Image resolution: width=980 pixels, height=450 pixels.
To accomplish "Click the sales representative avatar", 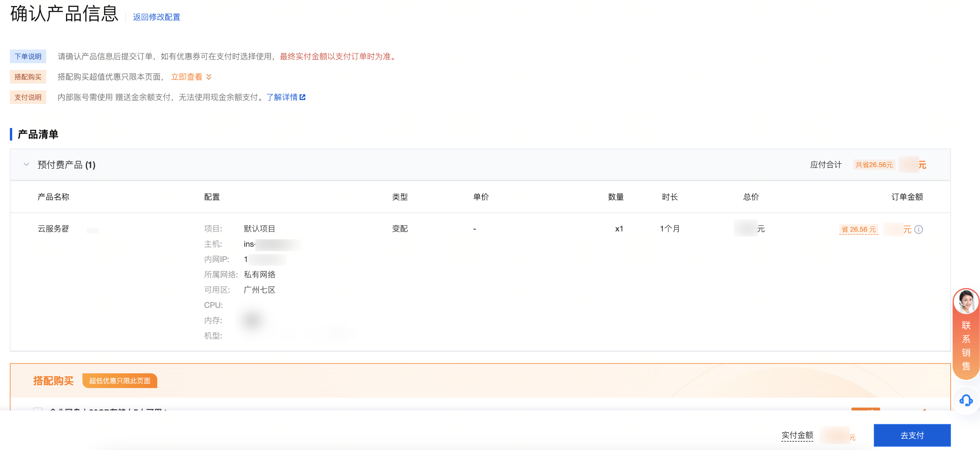I will pyautogui.click(x=966, y=301).
